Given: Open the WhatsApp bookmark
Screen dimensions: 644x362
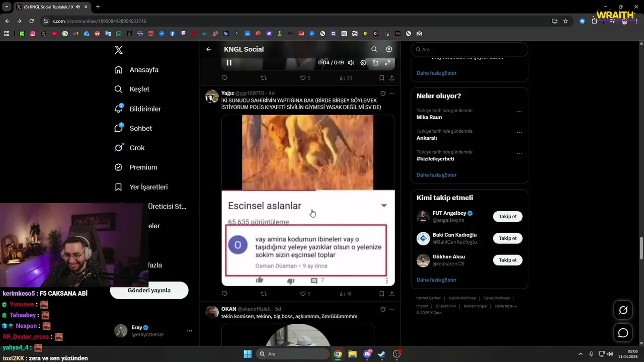Looking at the screenshot, I should click(119, 34).
